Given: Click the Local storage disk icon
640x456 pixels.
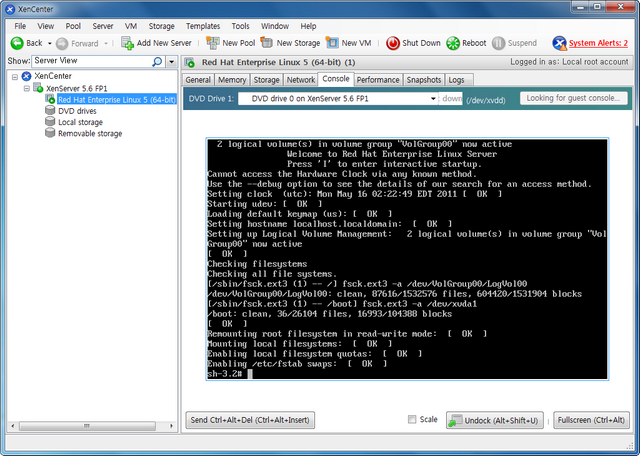Looking at the screenshot, I should 50,122.
